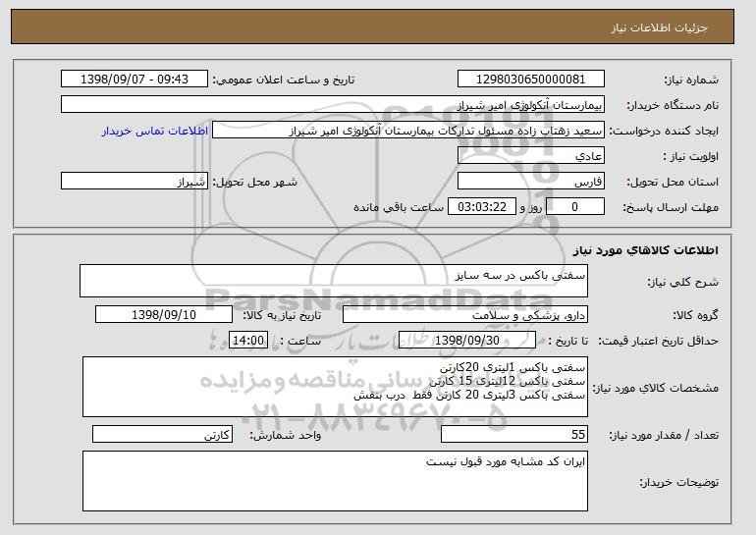Click the need number field 1298030650000081
Screen dimensions: 756x535
point(531,80)
